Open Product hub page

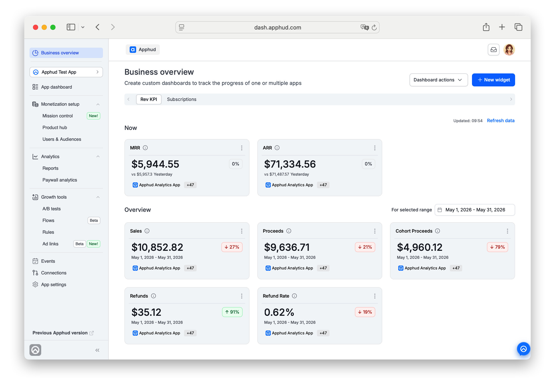click(55, 128)
